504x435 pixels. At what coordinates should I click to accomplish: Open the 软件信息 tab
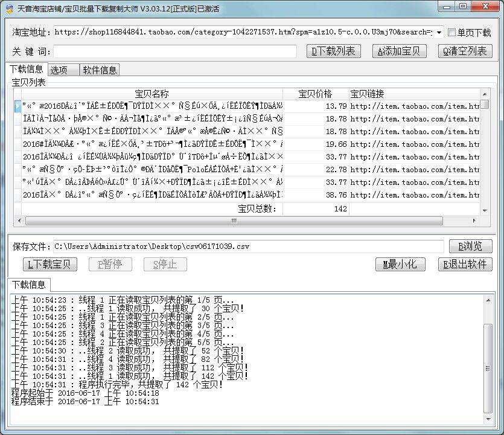click(x=100, y=70)
